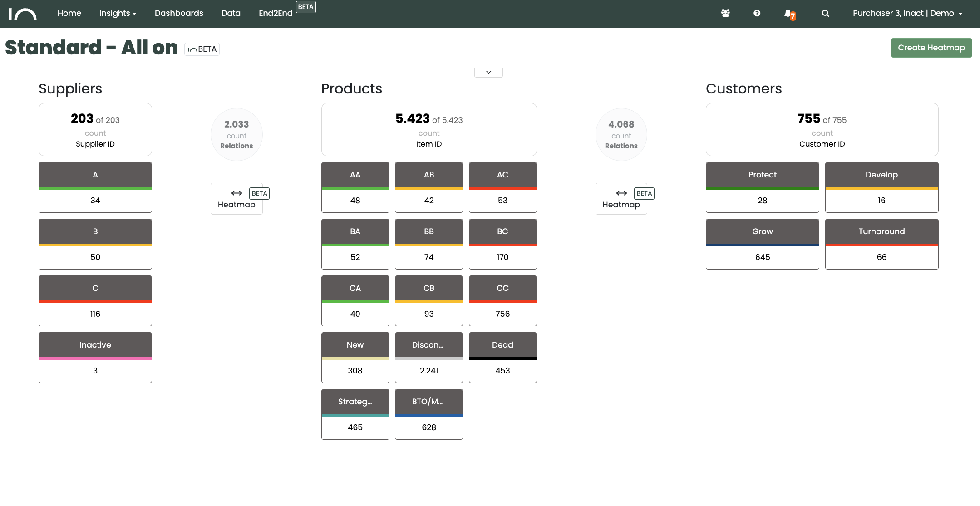This screenshot has height=506, width=980.
Task: Open the Suppliers-Products Heatmap arrow button
Action: click(x=236, y=199)
